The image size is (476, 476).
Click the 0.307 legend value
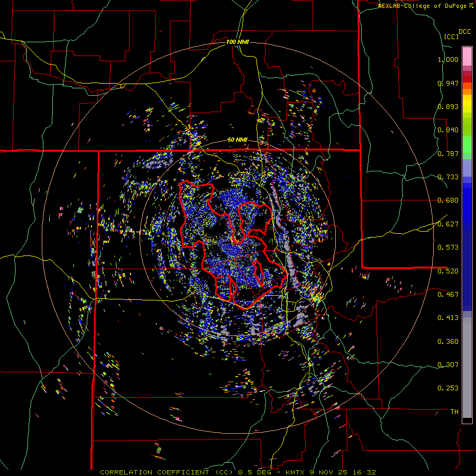point(448,365)
